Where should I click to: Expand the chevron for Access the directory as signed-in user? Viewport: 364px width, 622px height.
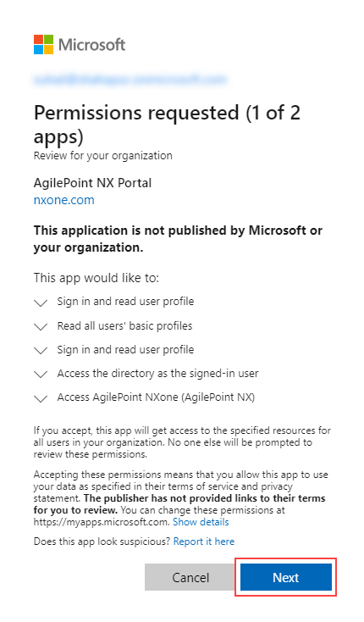point(41,375)
